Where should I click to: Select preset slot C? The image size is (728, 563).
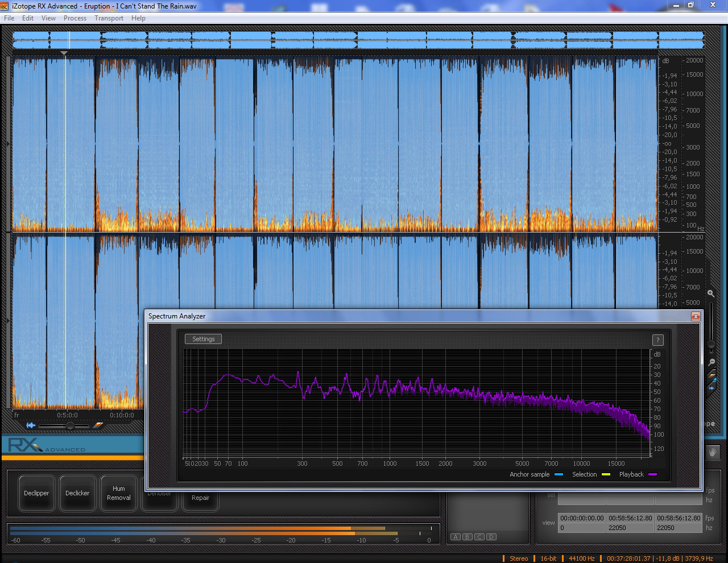(479, 537)
